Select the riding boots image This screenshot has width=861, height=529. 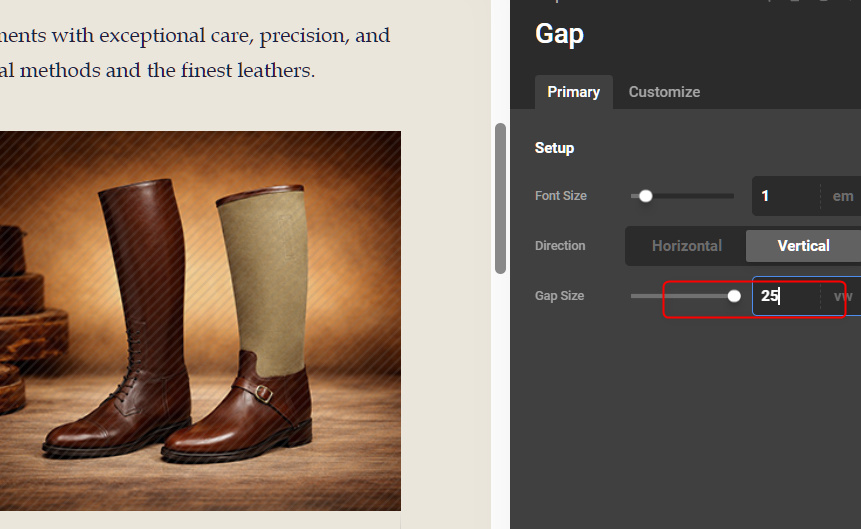click(x=200, y=320)
